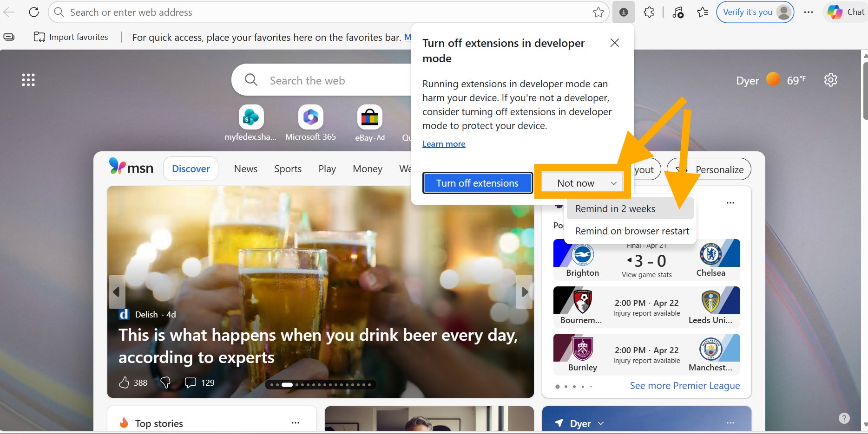The width and height of the screenshot is (868, 434).
Task: Click the Delish source label
Action: [x=146, y=315]
